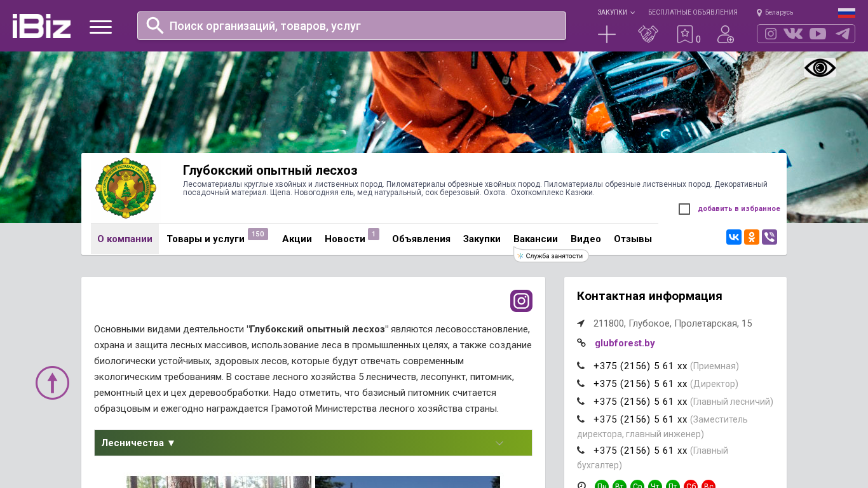Viewport: 868px width, 488px height.
Task: Click the Служба занятости badge
Action: pyautogui.click(x=551, y=255)
